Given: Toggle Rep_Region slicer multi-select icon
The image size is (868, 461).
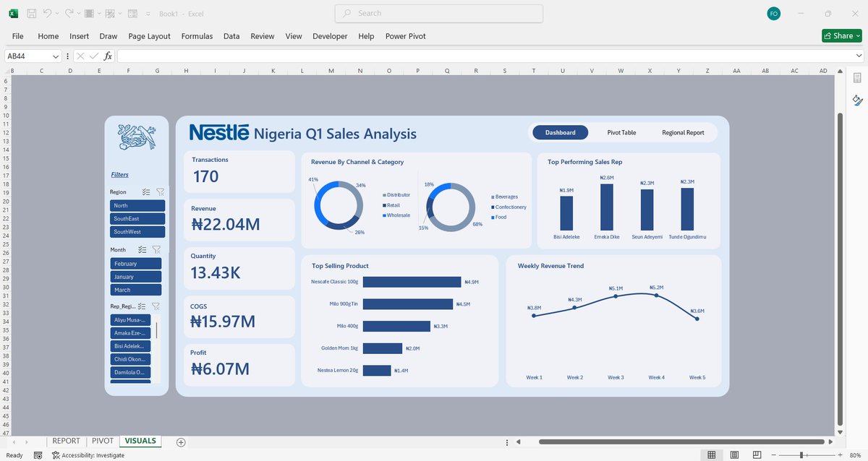Looking at the screenshot, I should tap(142, 306).
